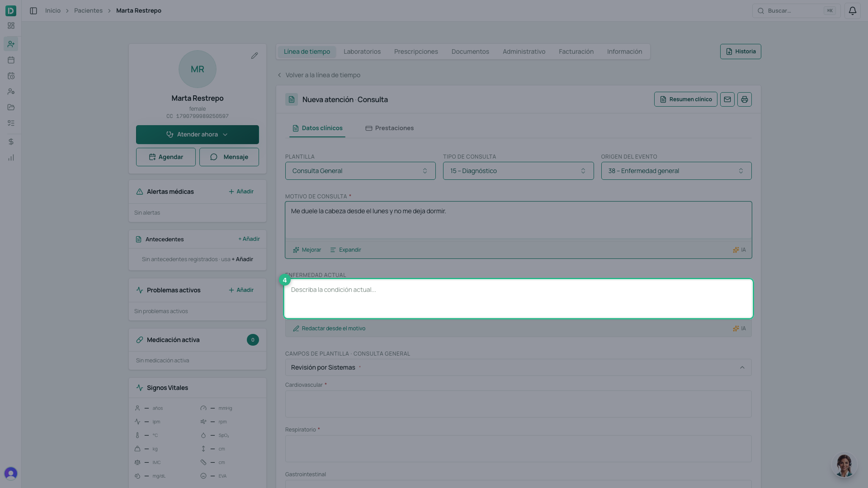Open the reports bar-chart icon in sidebar
The image size is (868, 488).
pos(11,158)
